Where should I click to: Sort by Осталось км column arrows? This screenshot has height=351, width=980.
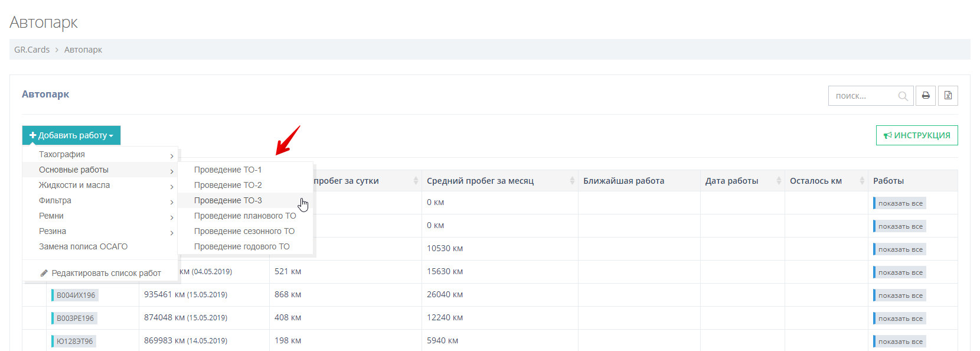pos(861,181)
